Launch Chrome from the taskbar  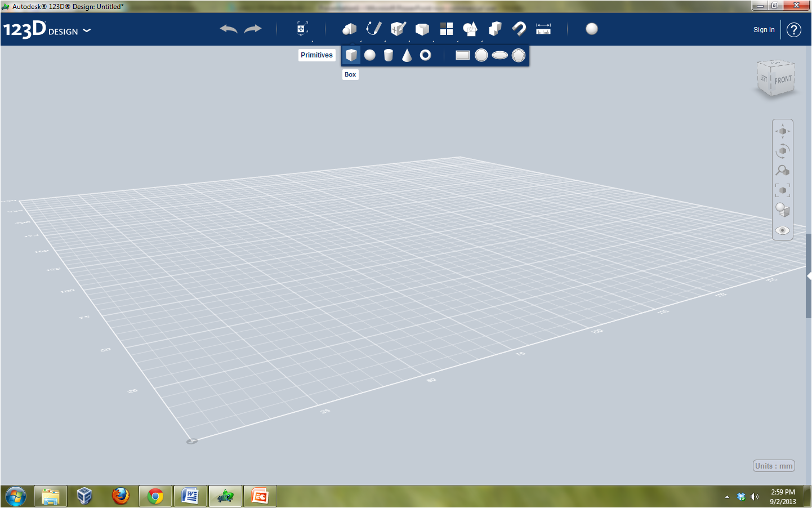tap(155, 496)
